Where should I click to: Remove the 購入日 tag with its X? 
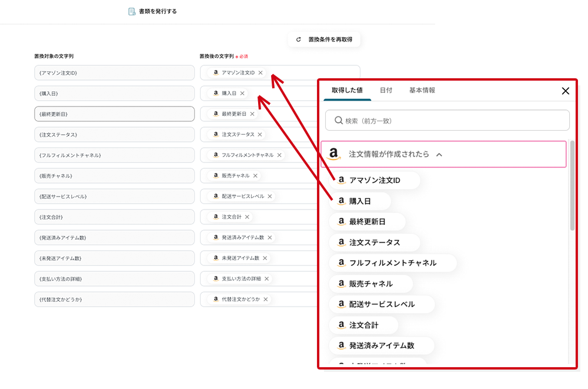(x=242, y=94)
